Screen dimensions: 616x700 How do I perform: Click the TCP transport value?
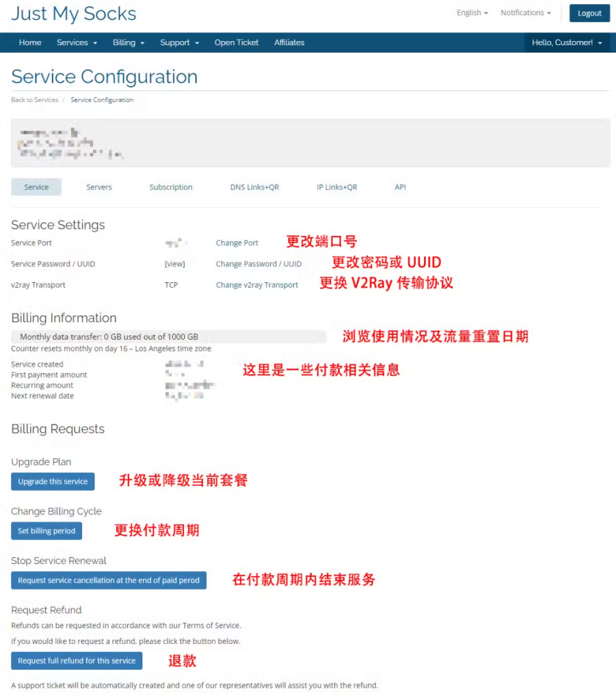(x=171, y=285)
